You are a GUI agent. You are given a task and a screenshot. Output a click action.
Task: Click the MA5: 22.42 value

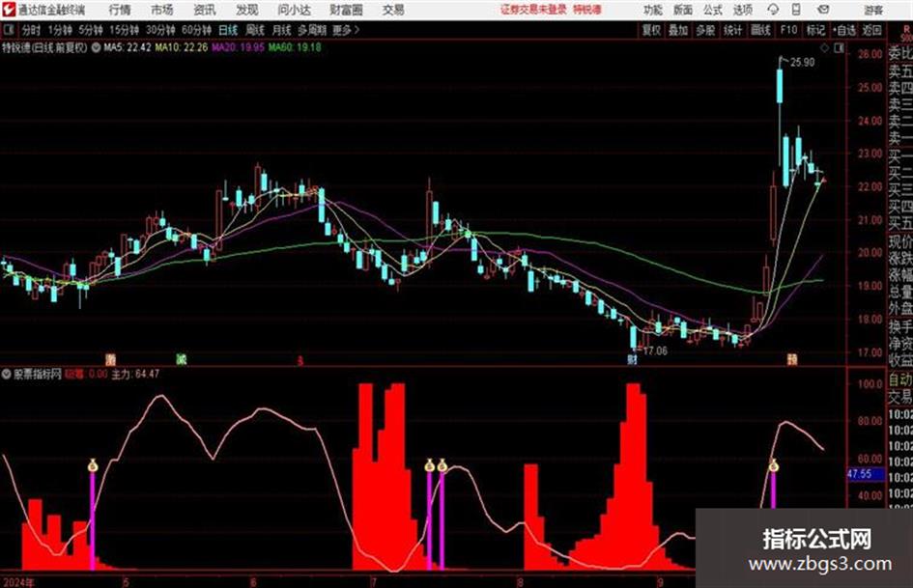[128, 47]
